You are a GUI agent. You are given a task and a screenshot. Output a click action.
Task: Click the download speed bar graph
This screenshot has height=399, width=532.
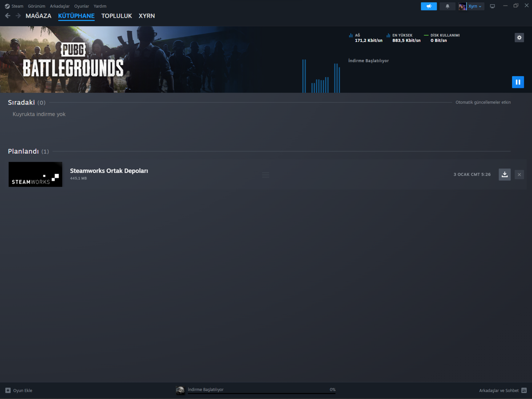321,76
